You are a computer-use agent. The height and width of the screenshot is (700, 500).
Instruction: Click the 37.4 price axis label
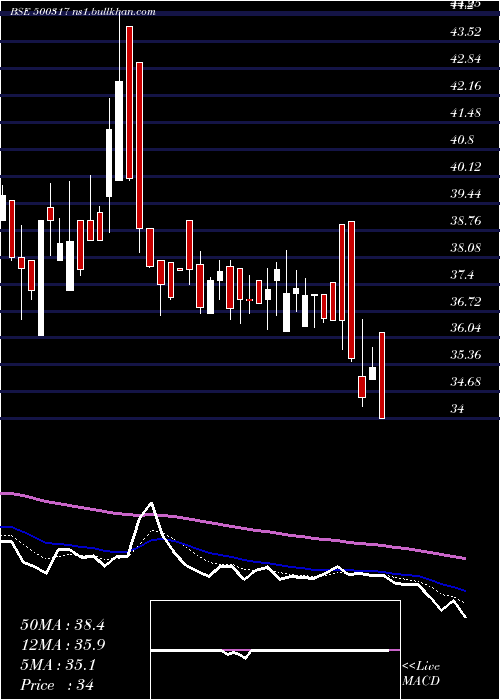462,275
